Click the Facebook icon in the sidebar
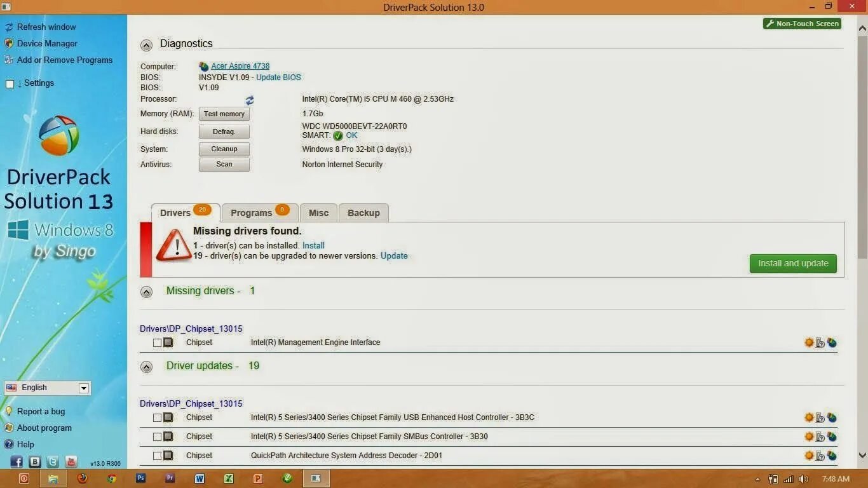The width and height of the screenshot is (868, 488). pyautogui.click(x=17, y=462)
